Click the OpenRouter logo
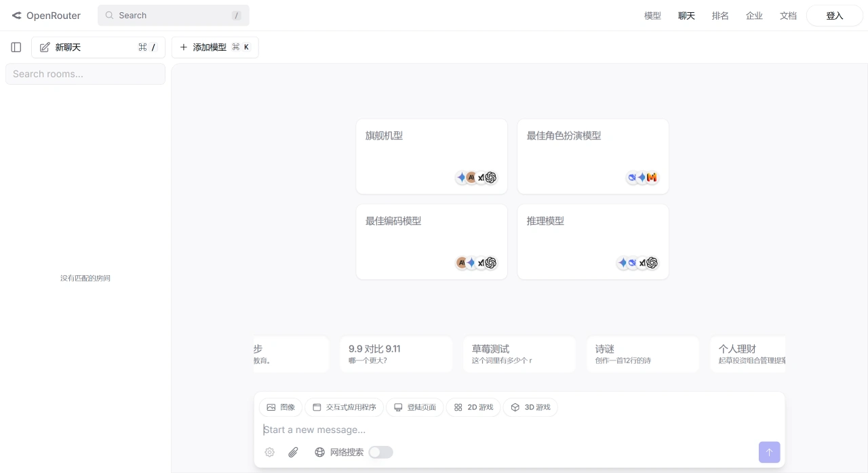868x473 pixels. point(46,16)
